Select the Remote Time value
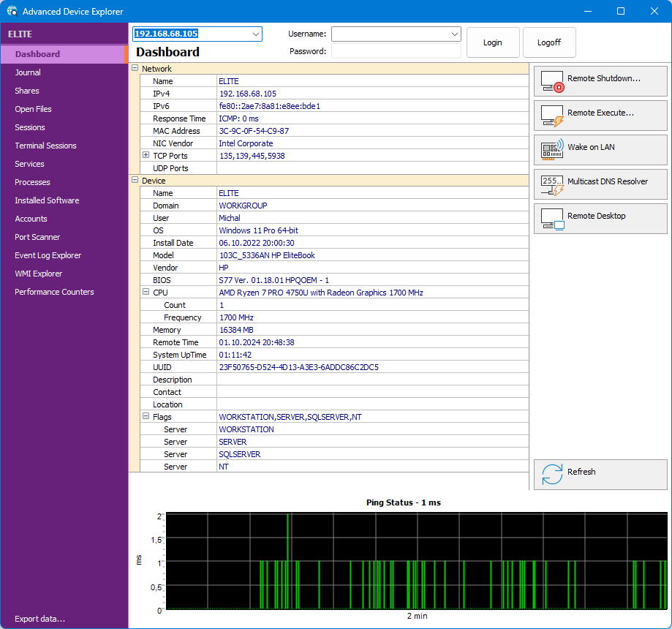672x629 pixels. tap(257, 342)
